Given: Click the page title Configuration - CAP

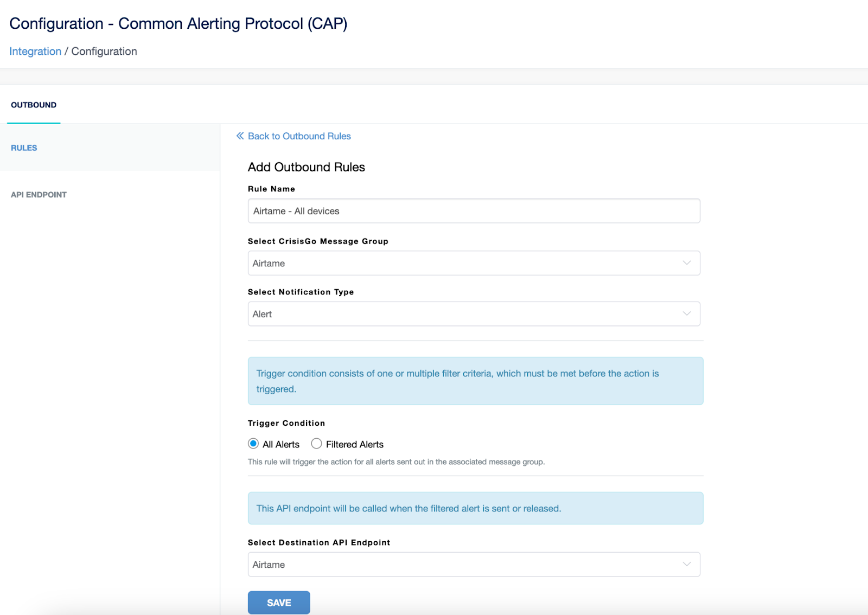Looking at the screenshot, I should [x=178, y=24].
